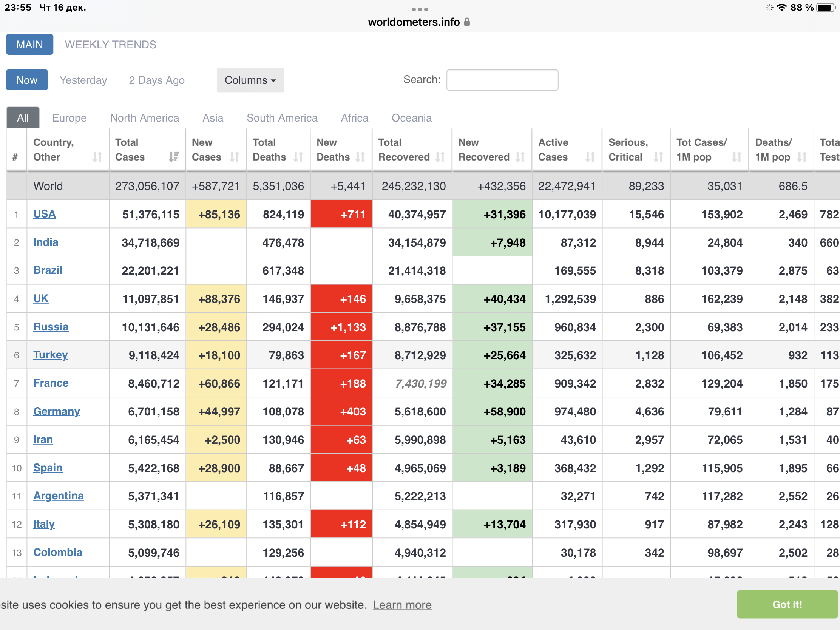The image size is (840, 630).
Task: Click Total Recovered sort icon
Action: 440,157
